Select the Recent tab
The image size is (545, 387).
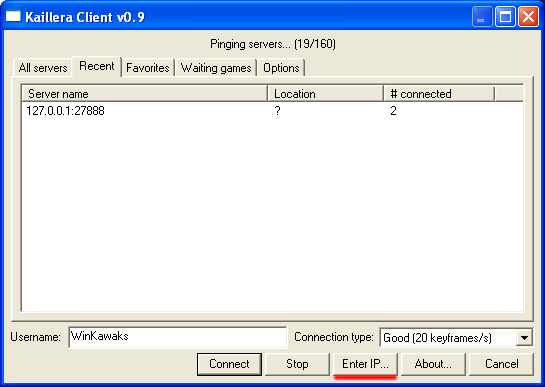pyautogui.click(x=97, y=66)
